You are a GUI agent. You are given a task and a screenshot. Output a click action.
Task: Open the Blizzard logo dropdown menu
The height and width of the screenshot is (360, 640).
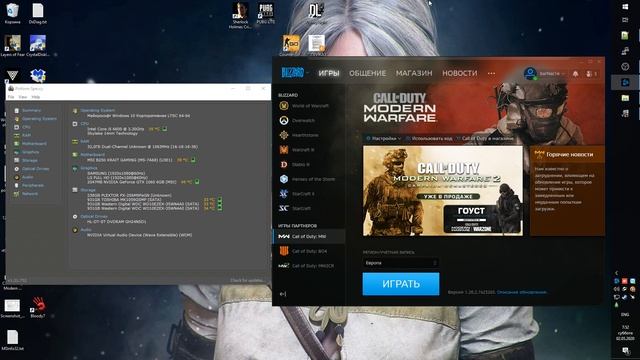coord(295,73)
